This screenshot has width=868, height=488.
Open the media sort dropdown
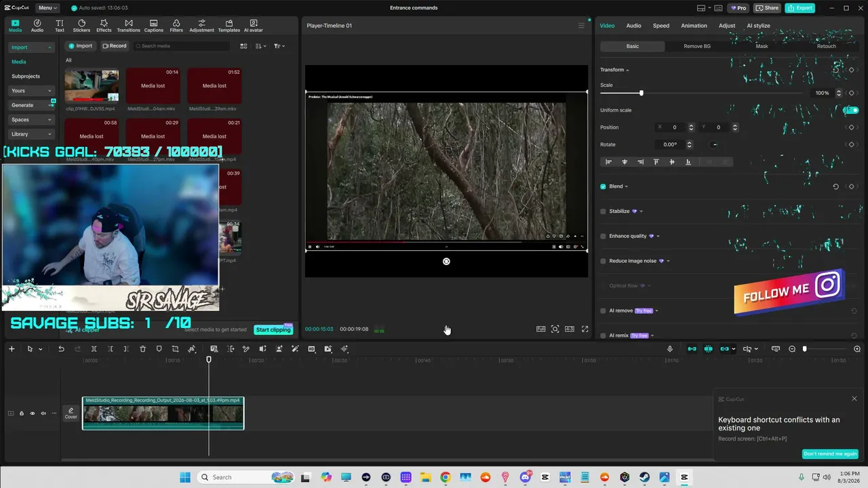[x=260, y=46]
